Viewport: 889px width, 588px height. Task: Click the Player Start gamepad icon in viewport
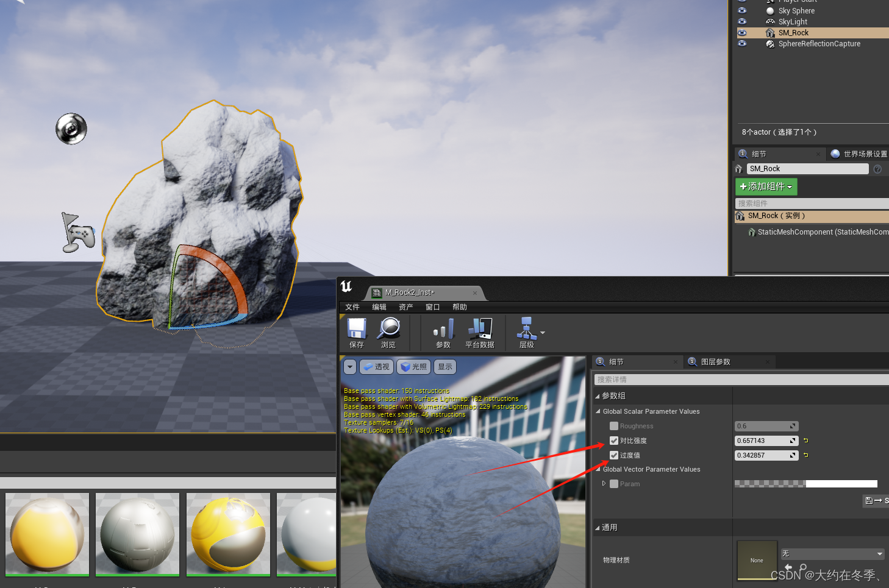tap(79, 232)
